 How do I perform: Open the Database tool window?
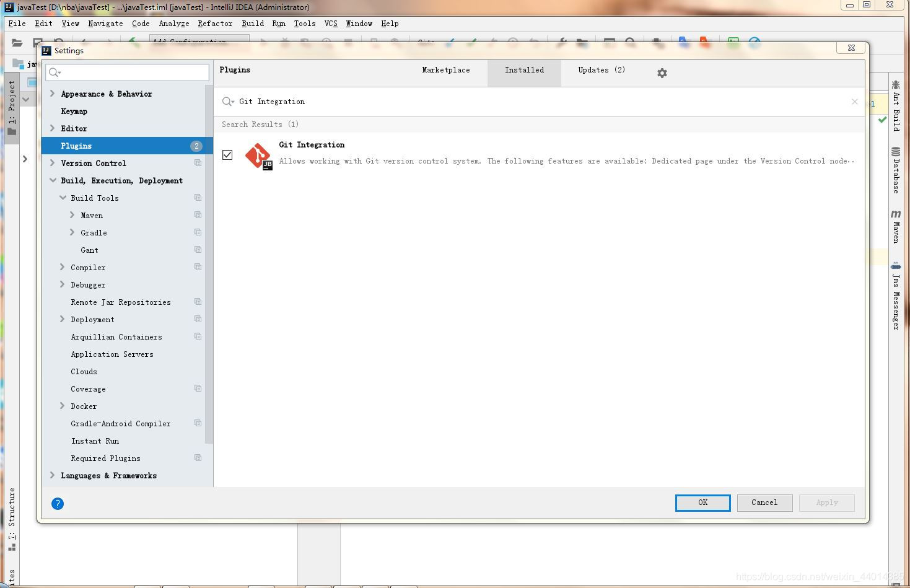point(896,170)
